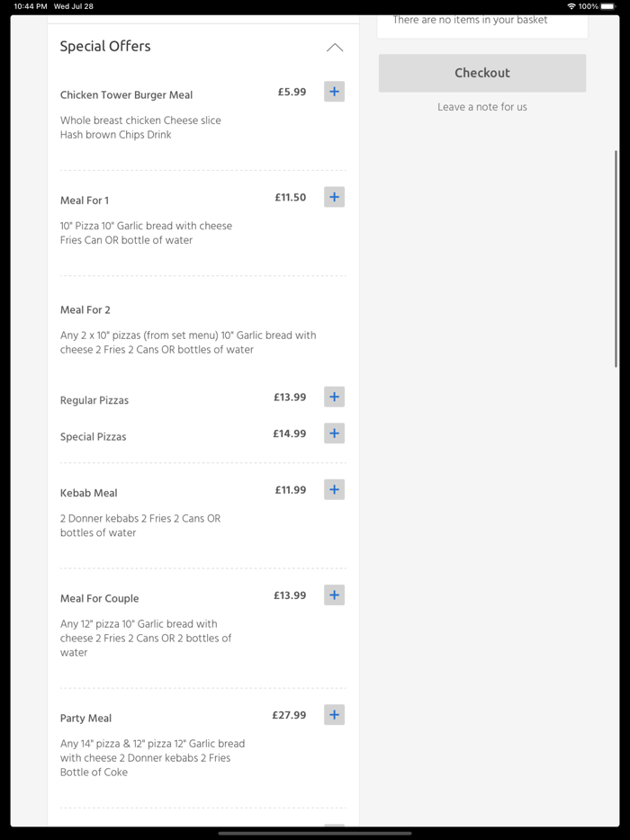Tap the battery indicator in status bar
The width and height of the screenshot is (630, 840).
[607, 6]
